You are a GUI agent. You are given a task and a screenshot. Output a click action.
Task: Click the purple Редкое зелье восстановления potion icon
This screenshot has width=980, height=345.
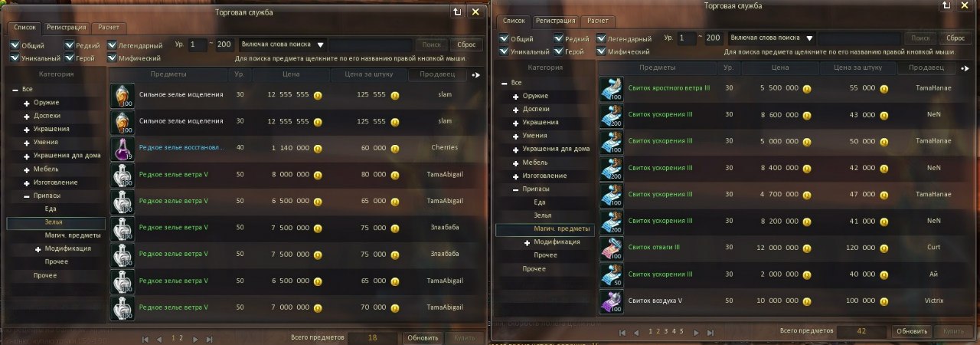(x=122, y=148)
